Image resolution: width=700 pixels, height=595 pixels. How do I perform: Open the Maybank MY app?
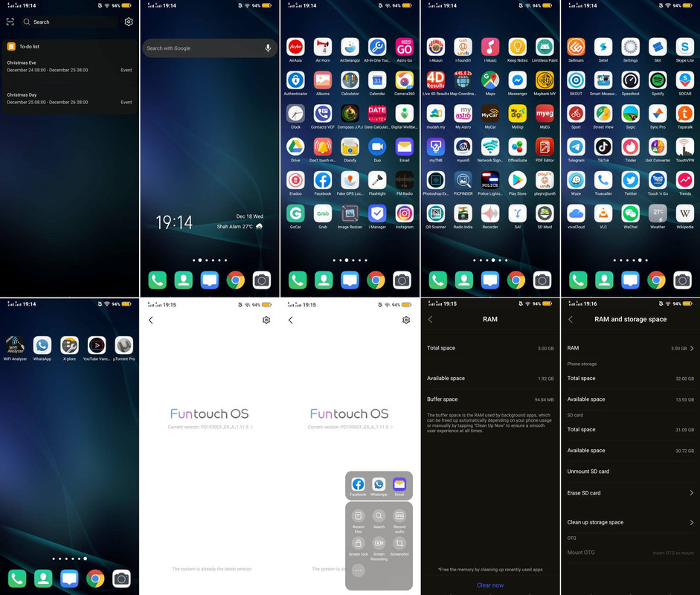pyautogui.click(x=545, y=80)
